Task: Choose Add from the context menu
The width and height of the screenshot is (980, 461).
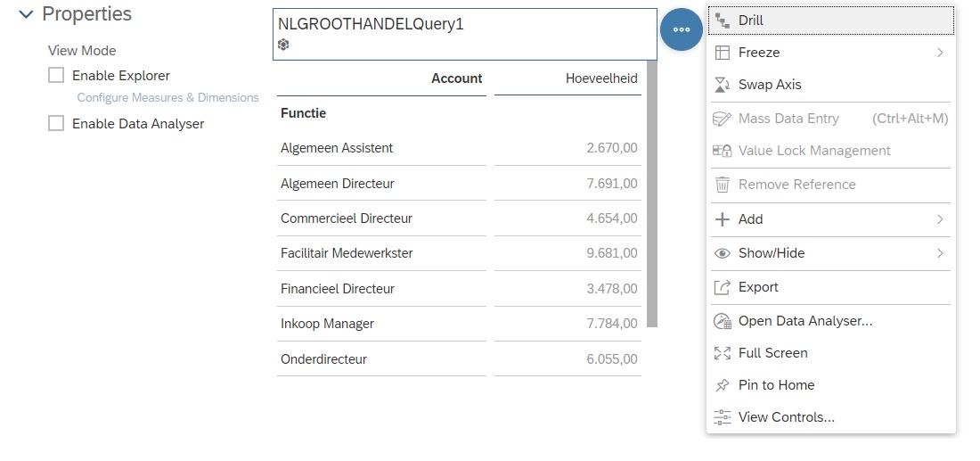Action: point(751,219)
